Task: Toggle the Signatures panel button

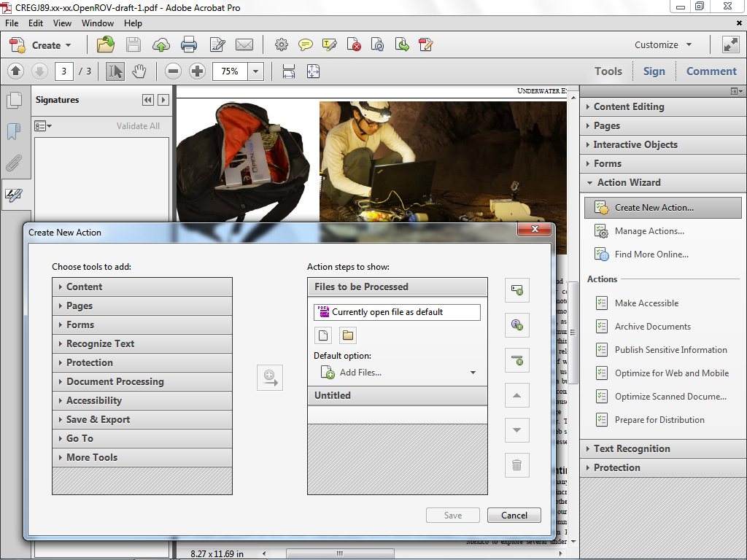Action: coord(14,195)
